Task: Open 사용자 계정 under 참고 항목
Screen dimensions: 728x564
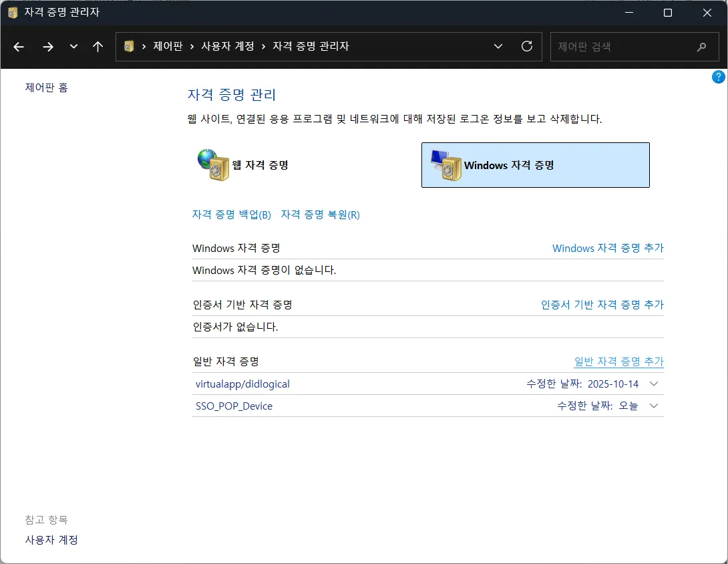Action: 51,540
